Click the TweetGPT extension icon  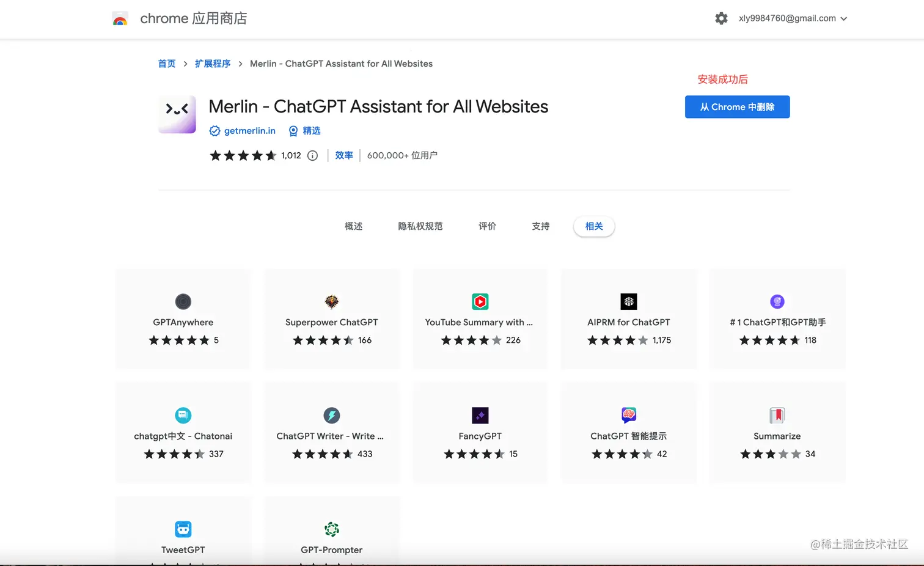[x=183, y=529]
